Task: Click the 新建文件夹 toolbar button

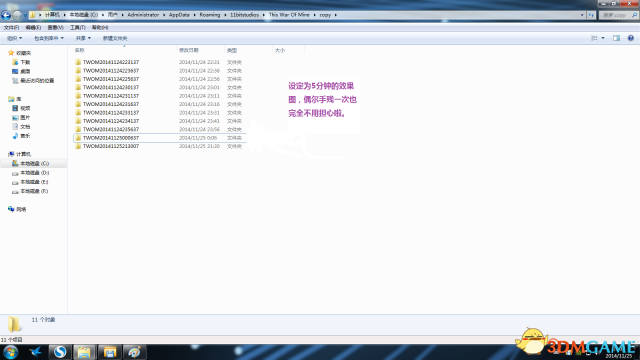Action: tap(115, 38)
